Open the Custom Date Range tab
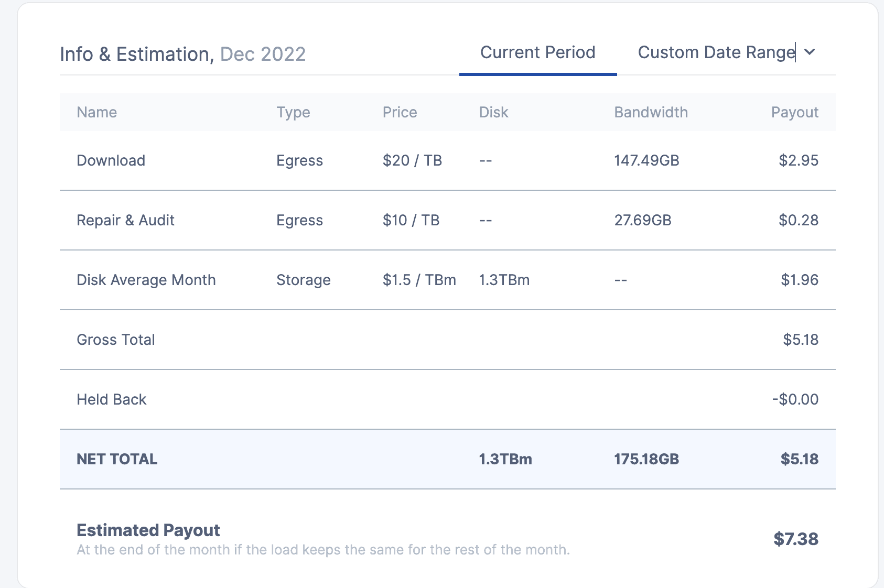This screenshot has width=884, height=588. [x=716, y=52]
